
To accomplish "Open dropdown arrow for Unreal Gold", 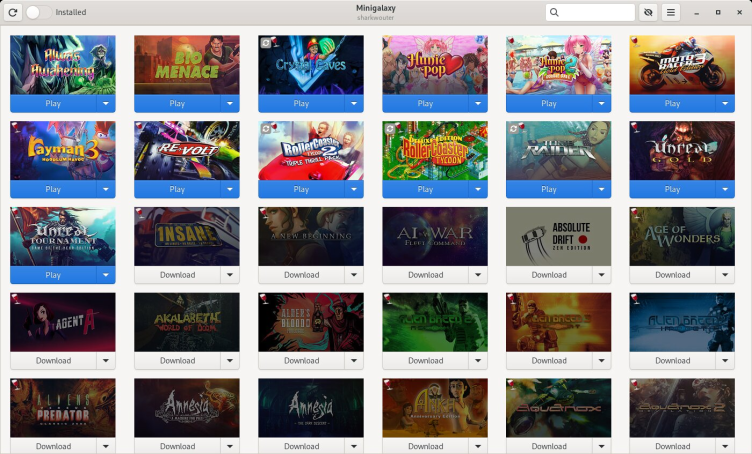I will [x=725, y=189].
